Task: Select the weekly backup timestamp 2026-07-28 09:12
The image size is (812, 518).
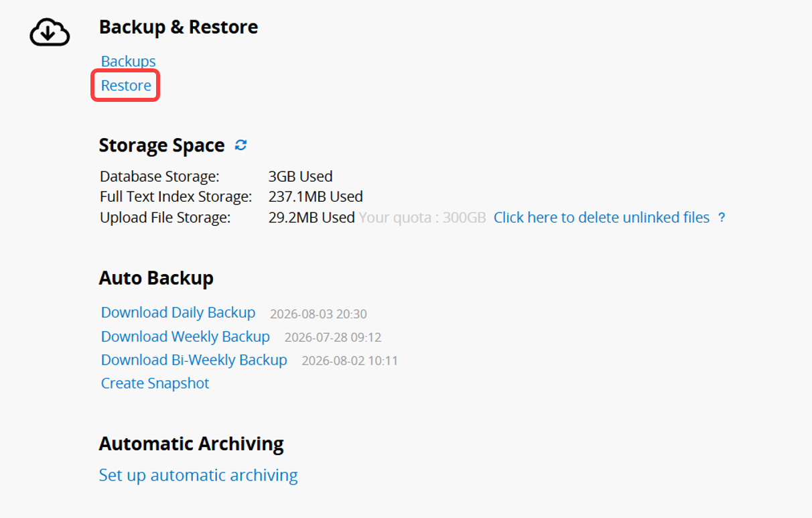Action: pyautogui.click(x=333, y=337)
